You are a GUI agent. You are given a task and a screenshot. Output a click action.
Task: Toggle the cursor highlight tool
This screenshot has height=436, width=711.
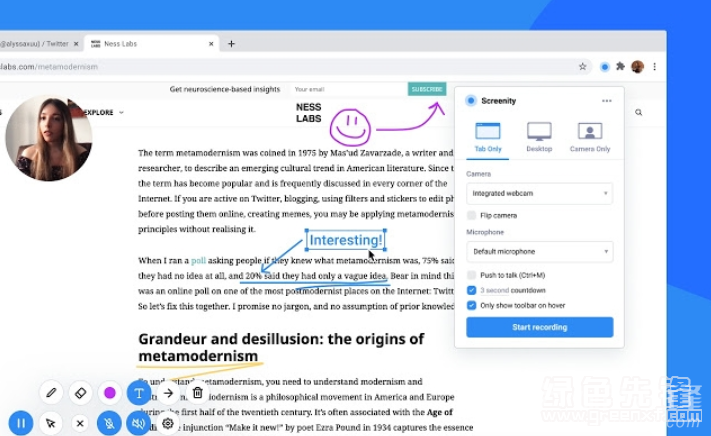(x=51, y=423)
